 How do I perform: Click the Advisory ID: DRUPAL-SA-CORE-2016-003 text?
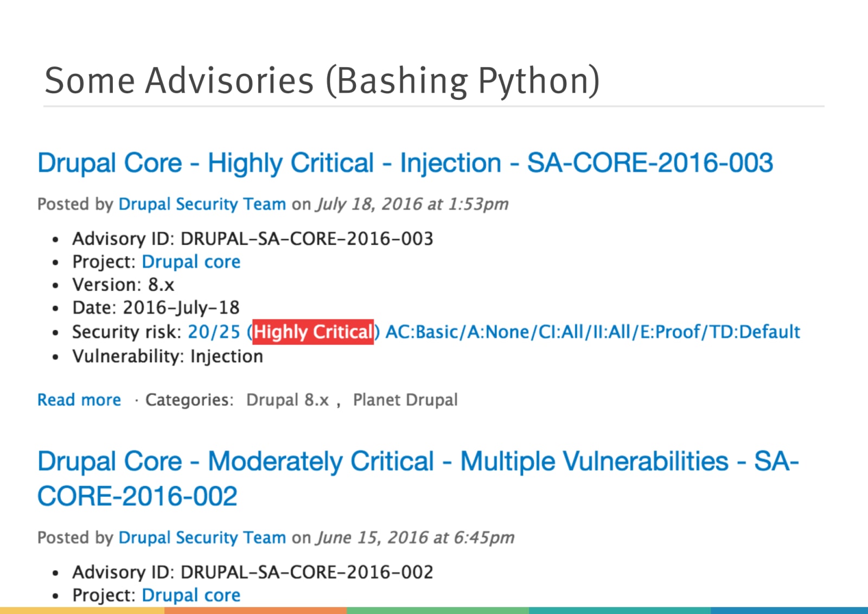point(253,239)
